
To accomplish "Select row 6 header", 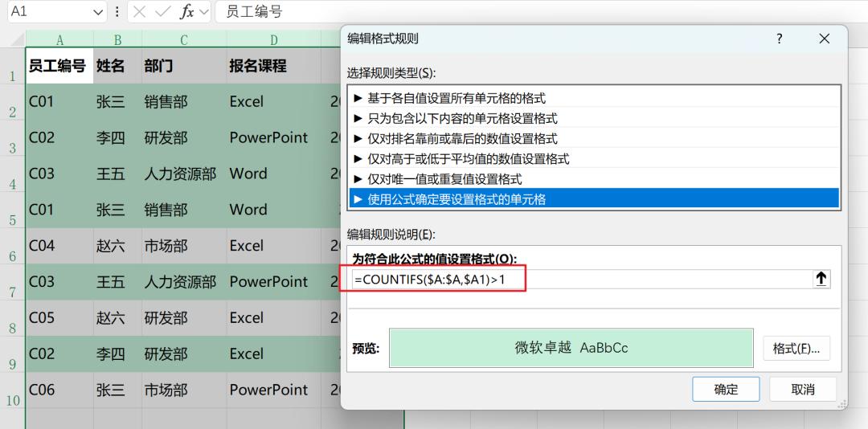I will (x=13, y=247).
